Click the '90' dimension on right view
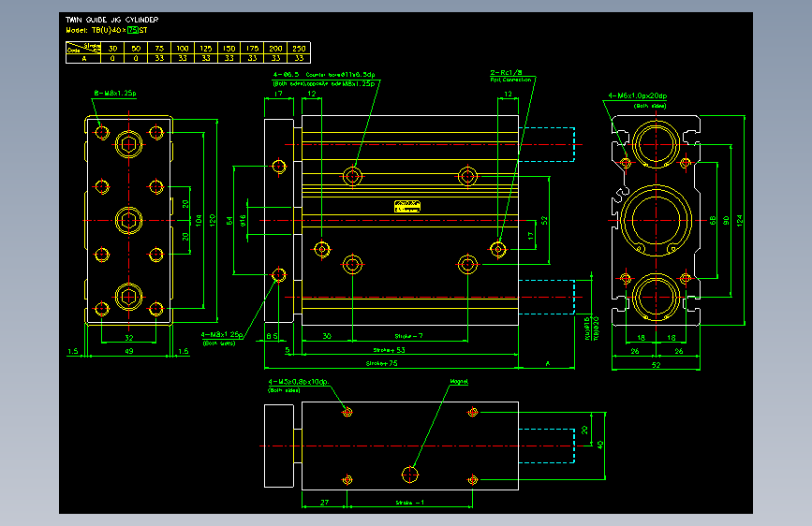Image resolution: width=812 pixels, height=526 pixels. pos(726,221)
